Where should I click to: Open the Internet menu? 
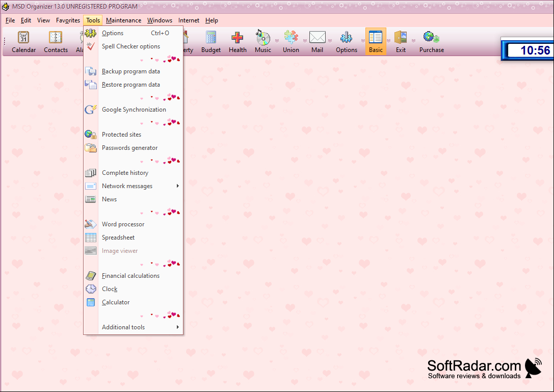[x=189, y=20]
